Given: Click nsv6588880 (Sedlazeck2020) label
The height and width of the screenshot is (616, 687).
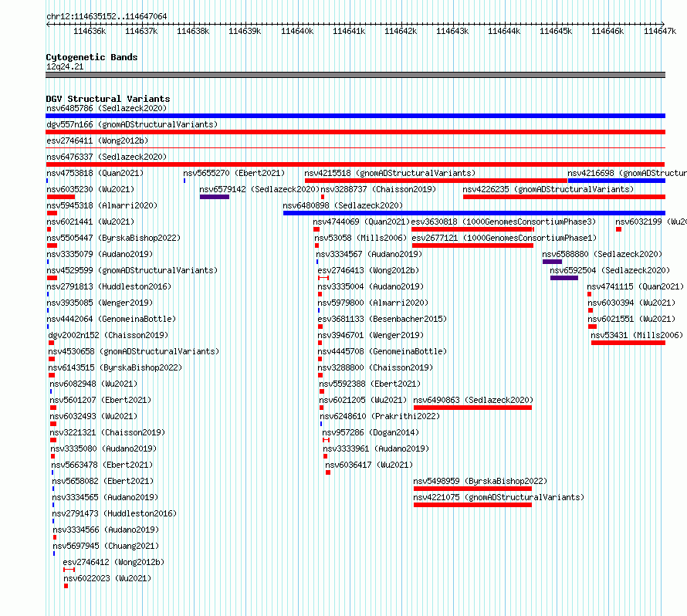Looking at the screenshot, I should pos(602,254).
